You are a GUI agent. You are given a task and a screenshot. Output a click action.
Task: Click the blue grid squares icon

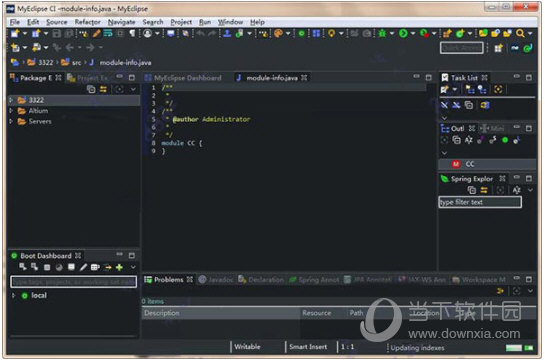tap(316, 33)
